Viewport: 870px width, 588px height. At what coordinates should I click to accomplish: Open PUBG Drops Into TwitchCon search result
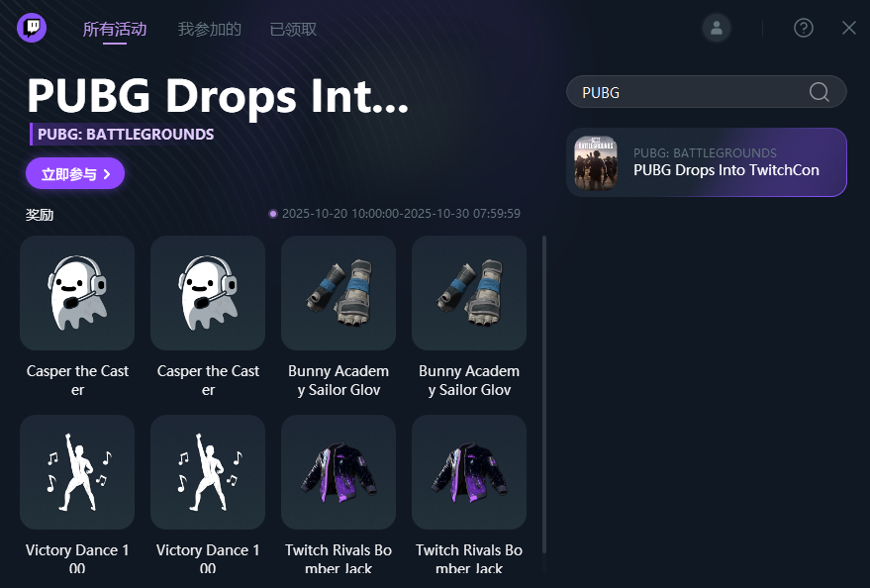(x=707, y=162)
